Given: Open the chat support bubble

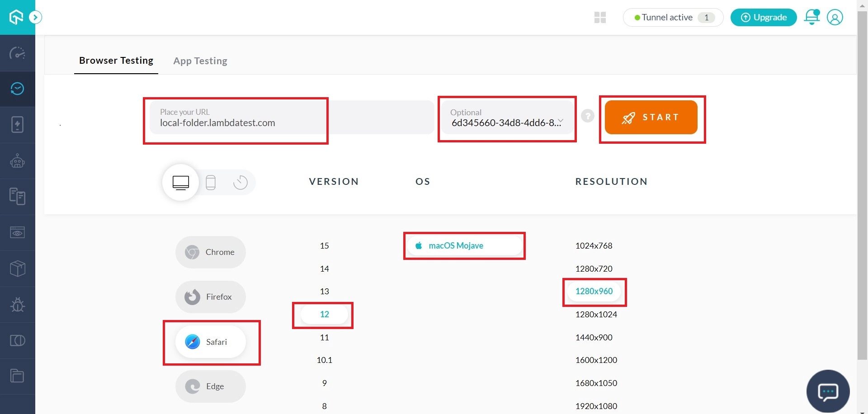Looking at the screenshot, I should coord(828,391).
